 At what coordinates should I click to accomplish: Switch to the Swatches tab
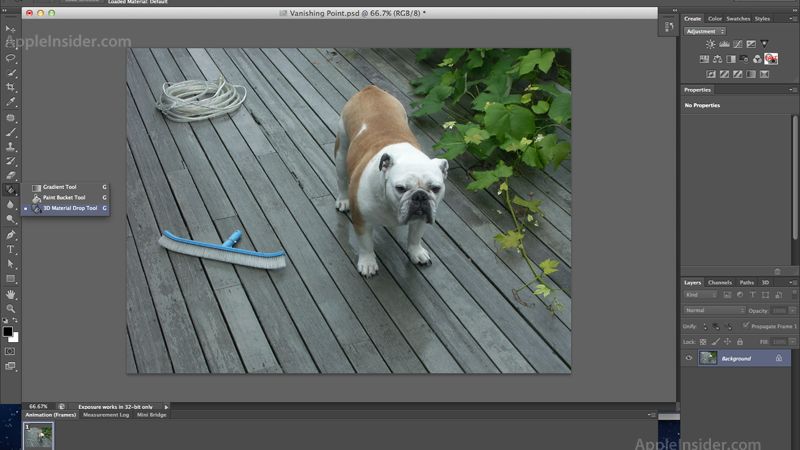point(738,18)
